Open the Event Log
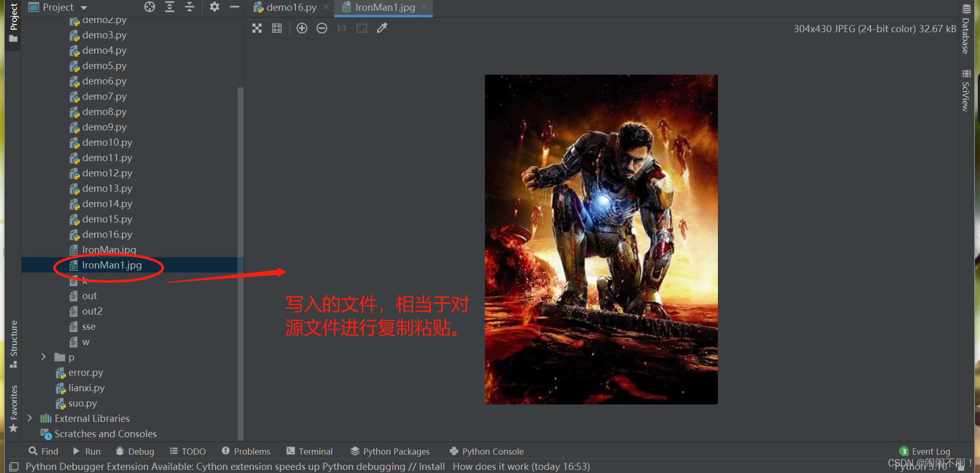 (x=925, y=452)
